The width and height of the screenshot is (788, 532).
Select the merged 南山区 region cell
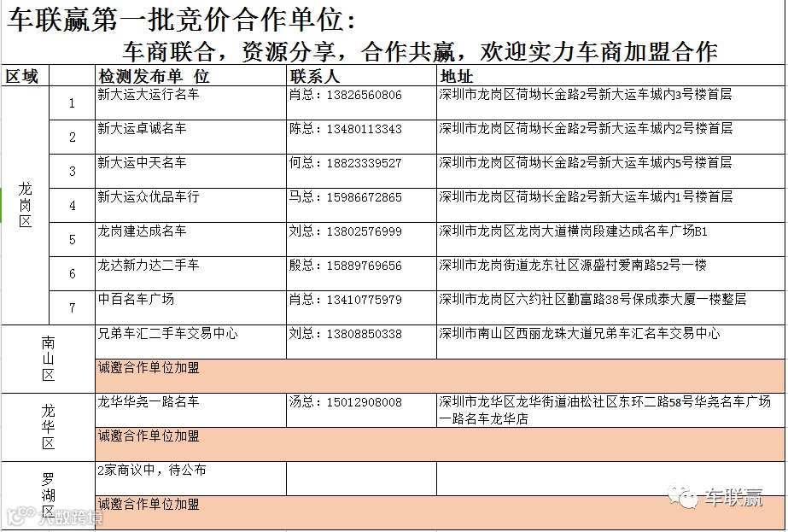[49, 359]
